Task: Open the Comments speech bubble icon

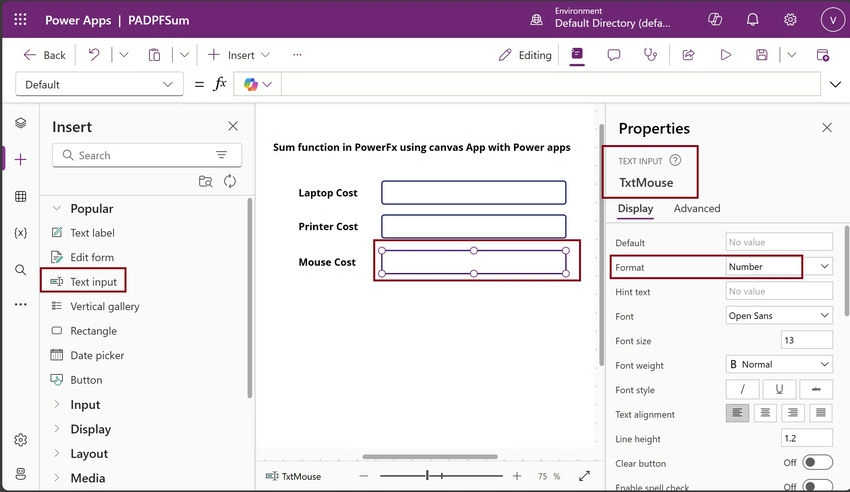Action: [614, 55]
